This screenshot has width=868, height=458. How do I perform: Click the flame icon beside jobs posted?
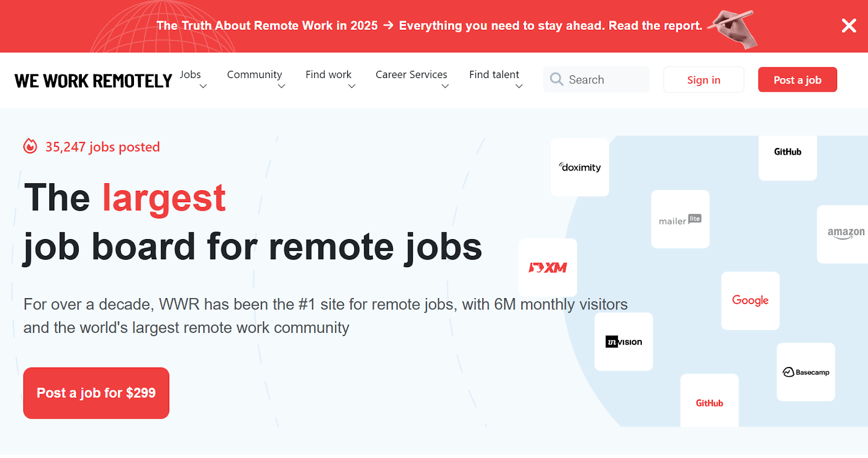coord(30,146)
